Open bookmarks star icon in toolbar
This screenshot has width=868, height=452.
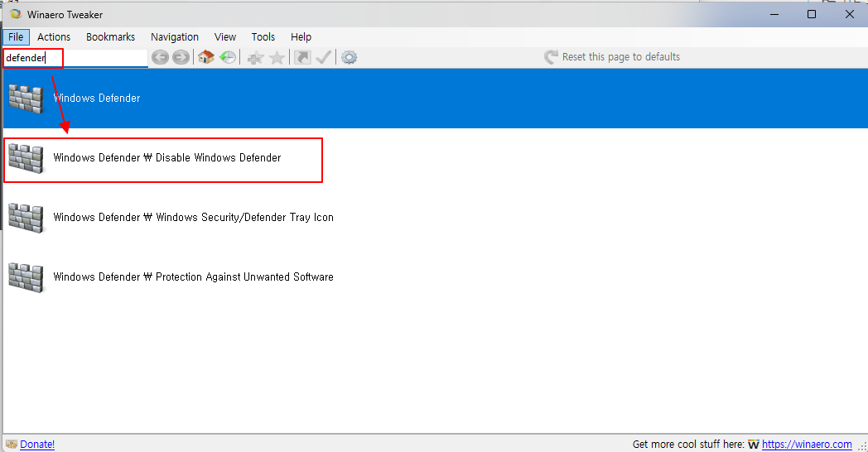(277, 58)
